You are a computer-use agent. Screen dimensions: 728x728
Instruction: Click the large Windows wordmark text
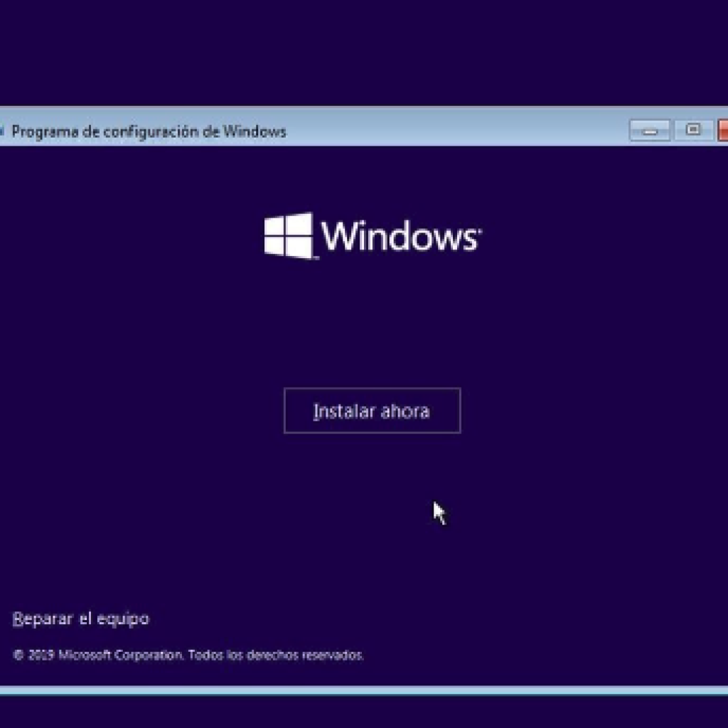tap(398, 236)
